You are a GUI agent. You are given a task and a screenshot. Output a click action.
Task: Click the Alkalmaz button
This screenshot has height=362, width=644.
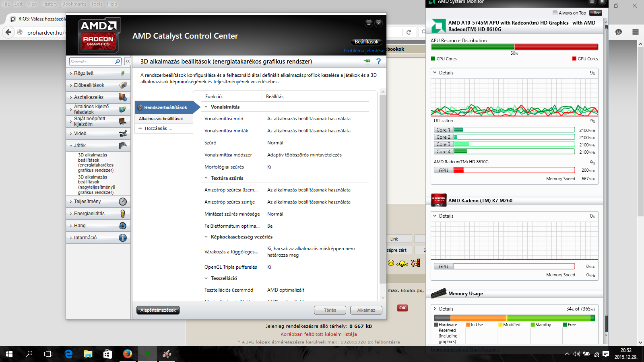[366, 310]
